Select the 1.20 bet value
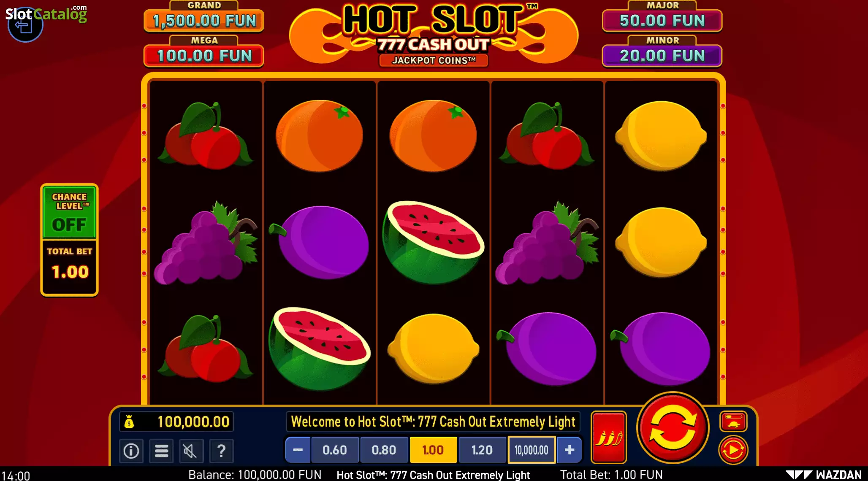 [x=482, y=450]
